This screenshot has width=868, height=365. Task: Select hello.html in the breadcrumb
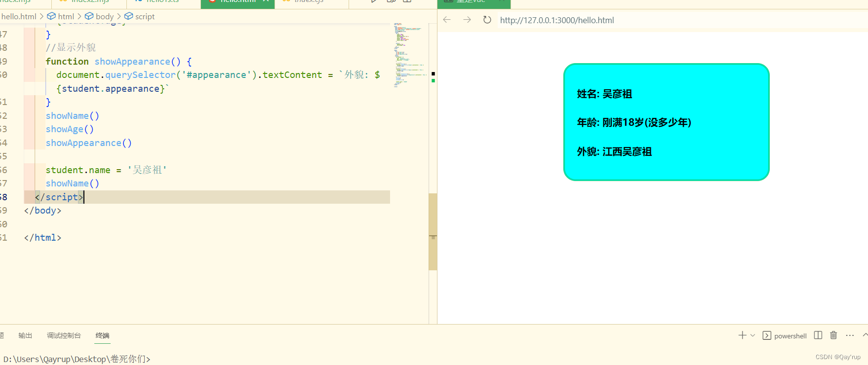tap(19, 16)
